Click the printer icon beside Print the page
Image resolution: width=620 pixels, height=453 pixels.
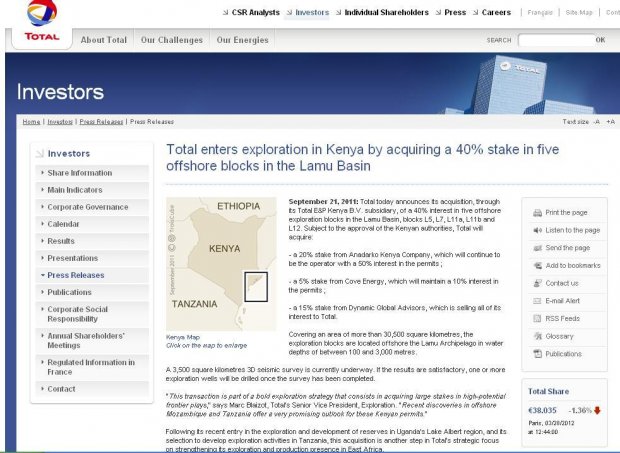[x=537, y=213]
